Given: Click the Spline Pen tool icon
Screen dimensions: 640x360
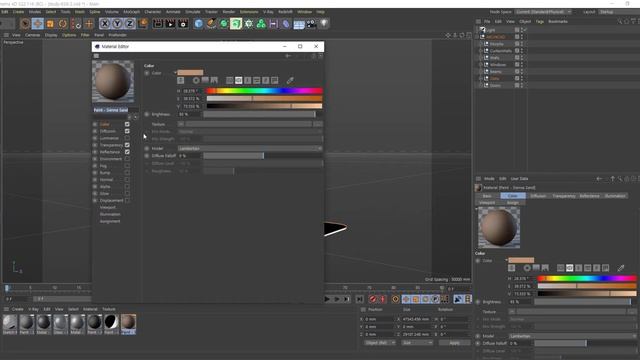Looking at the screenshot, I should [x=211, y=24].
